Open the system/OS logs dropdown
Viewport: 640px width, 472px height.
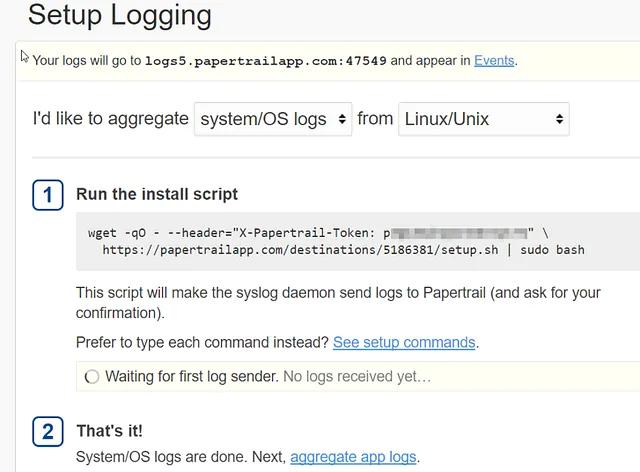click(x=273, y=119)
